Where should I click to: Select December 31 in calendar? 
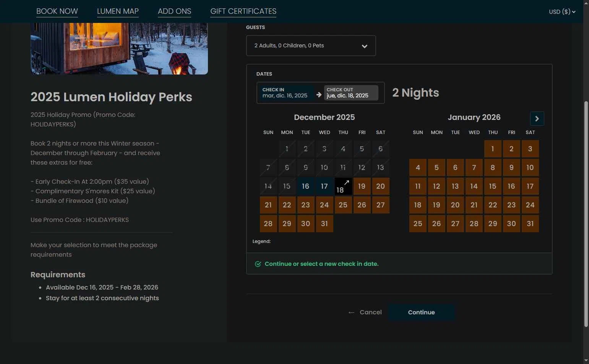[324, 224]
